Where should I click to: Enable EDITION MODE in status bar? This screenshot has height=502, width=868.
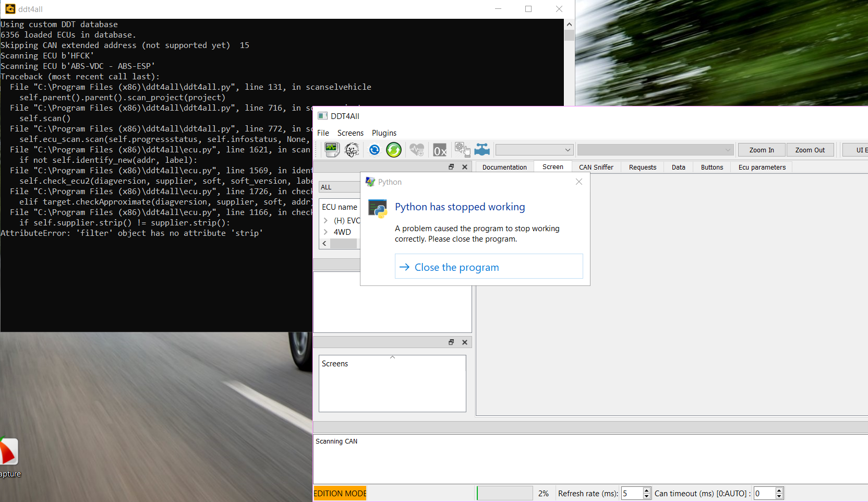[x=340, y=493]
